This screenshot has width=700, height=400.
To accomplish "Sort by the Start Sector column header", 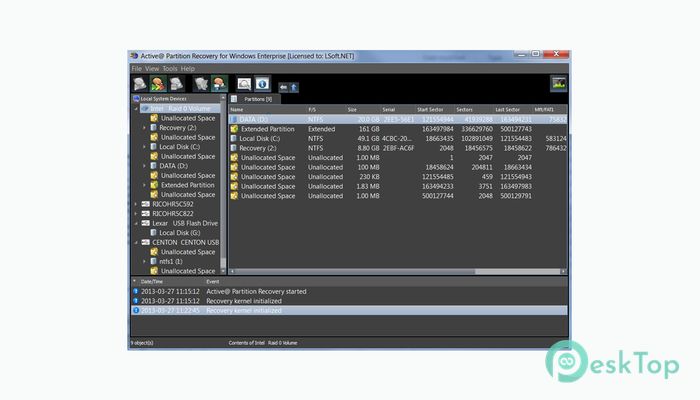I will tap(430, 109).
